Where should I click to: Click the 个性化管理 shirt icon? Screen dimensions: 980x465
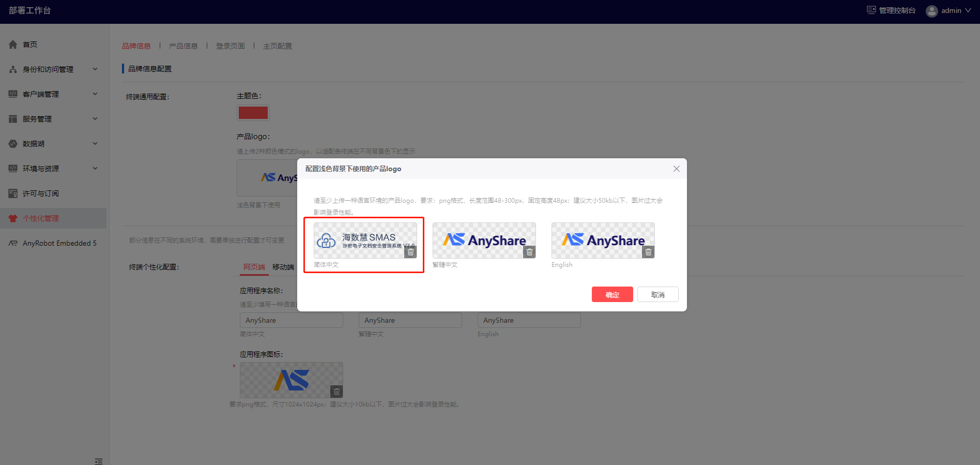[x=13, y=218]
